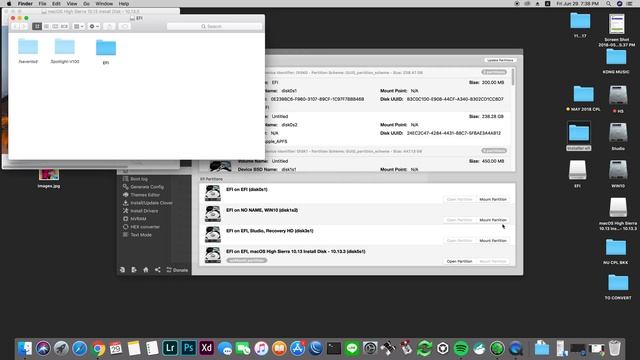
Task: Click the Finder share toolbar button
Action: coord(109,26)
